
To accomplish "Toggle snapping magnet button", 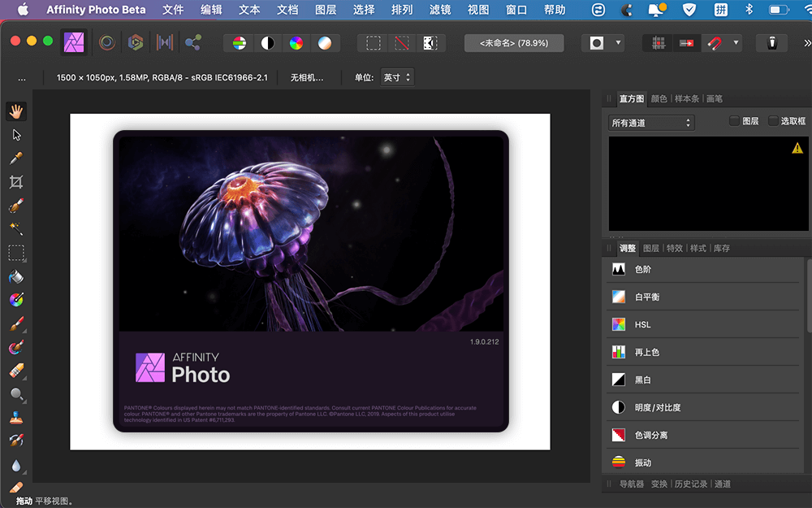I will click(715, 43).
